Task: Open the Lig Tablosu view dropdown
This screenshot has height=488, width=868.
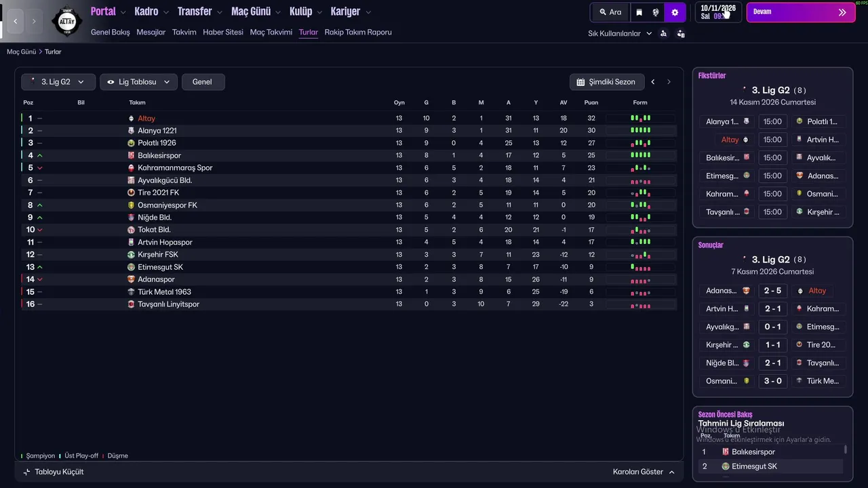Action: [138, 82]
